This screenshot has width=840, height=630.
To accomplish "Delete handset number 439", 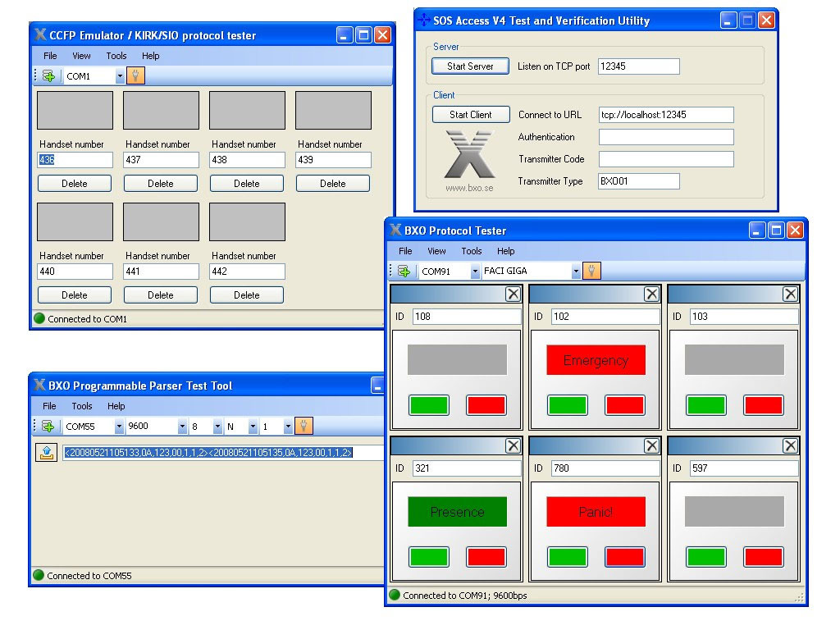I will click(x=333, y=183).
